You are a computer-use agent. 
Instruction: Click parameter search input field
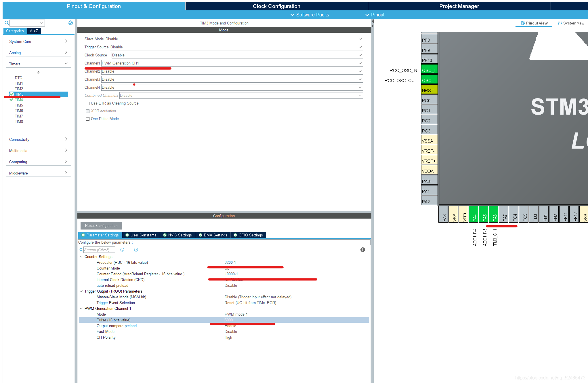[x=99, y=250]
